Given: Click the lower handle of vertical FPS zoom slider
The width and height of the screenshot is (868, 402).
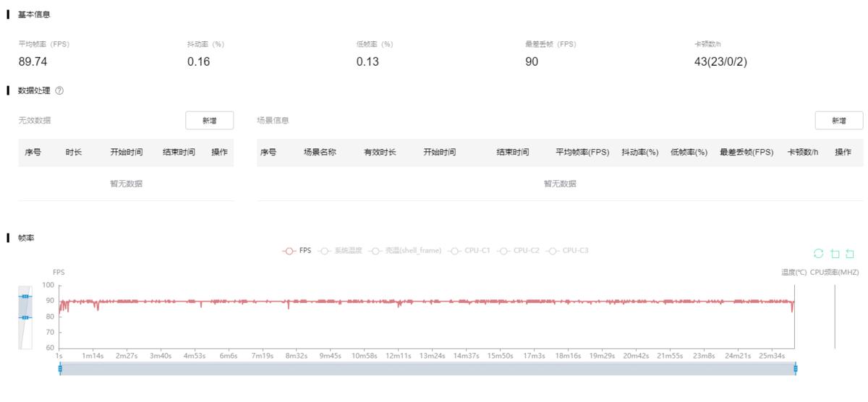Looking at the screenshot, I should point(25,317).
